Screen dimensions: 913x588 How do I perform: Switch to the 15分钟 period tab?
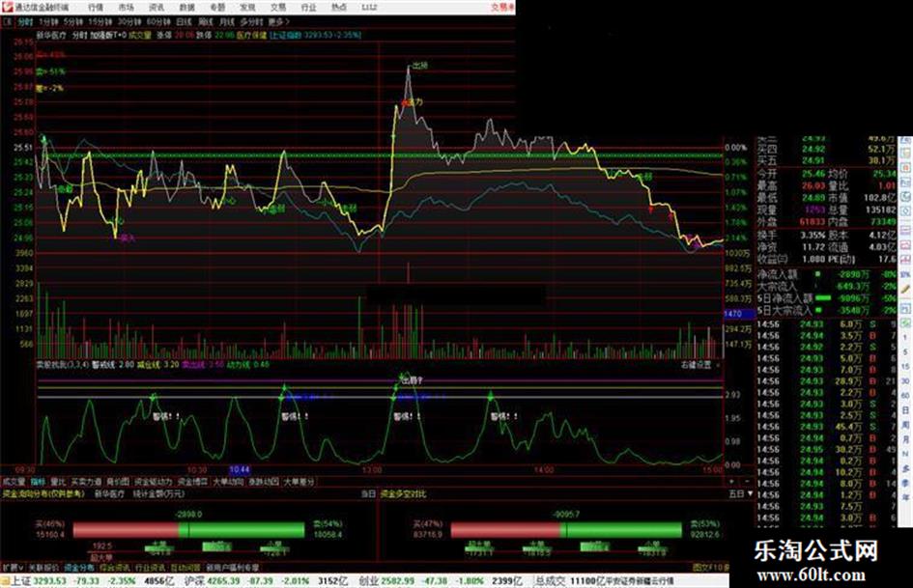coord(100,21)
